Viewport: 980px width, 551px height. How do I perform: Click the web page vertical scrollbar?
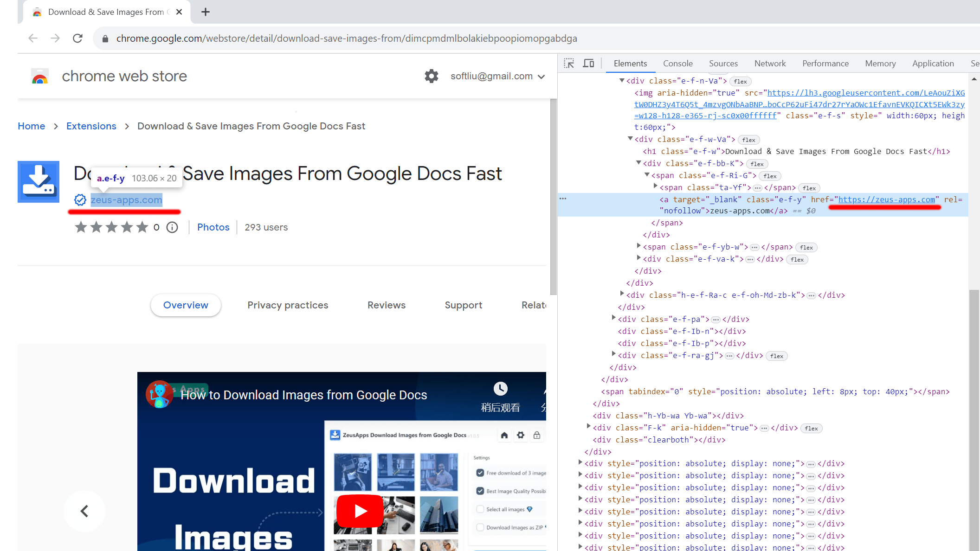click(x=553, y=197)
